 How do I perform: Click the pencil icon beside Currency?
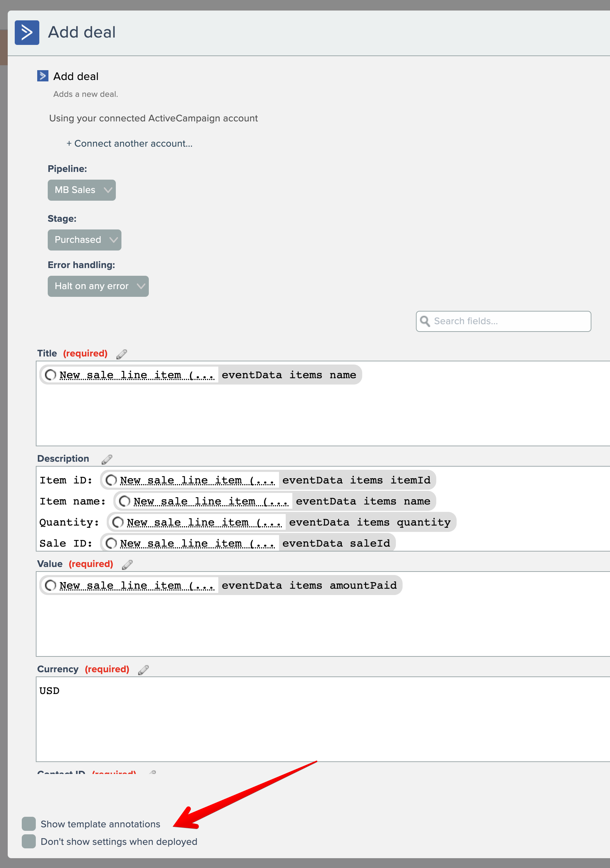pos(143,669)
